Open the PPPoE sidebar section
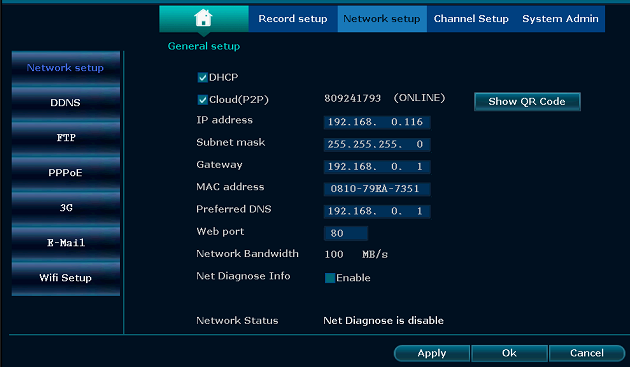The width and height of the screenshot is (630, 367). tap(65, 172)
